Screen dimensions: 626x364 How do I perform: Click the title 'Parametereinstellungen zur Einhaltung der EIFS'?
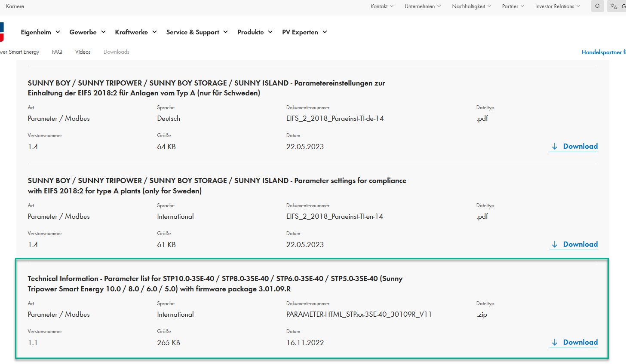pos(206,88)
